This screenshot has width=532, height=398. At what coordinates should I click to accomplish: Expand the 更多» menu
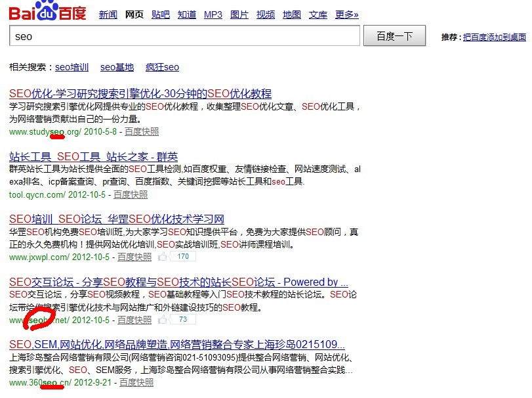click(347, 14)
